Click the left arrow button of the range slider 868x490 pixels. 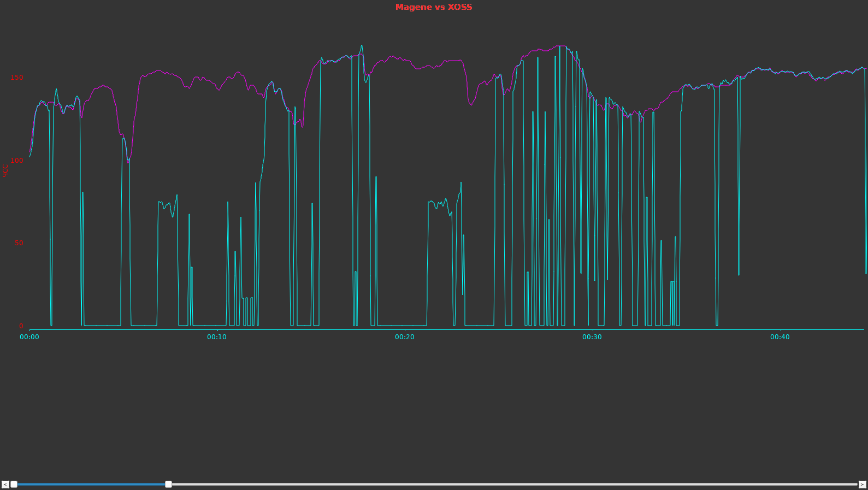point(5,485)
